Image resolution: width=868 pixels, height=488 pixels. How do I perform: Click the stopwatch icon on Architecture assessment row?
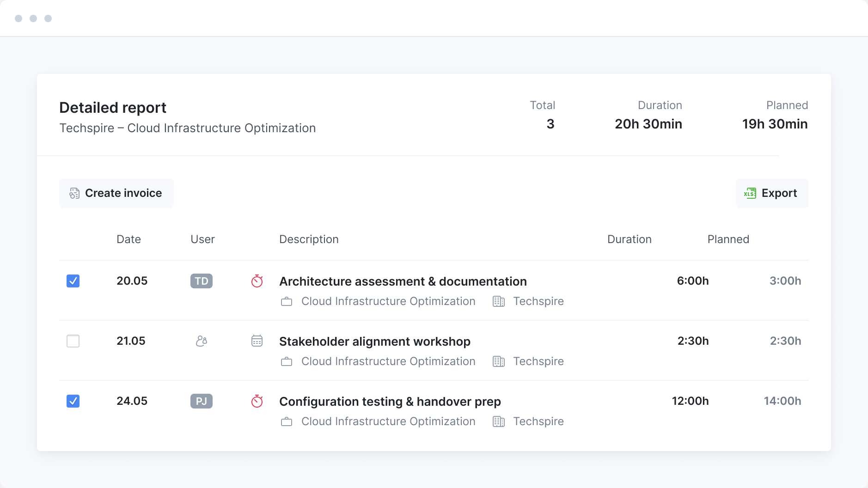257,281
